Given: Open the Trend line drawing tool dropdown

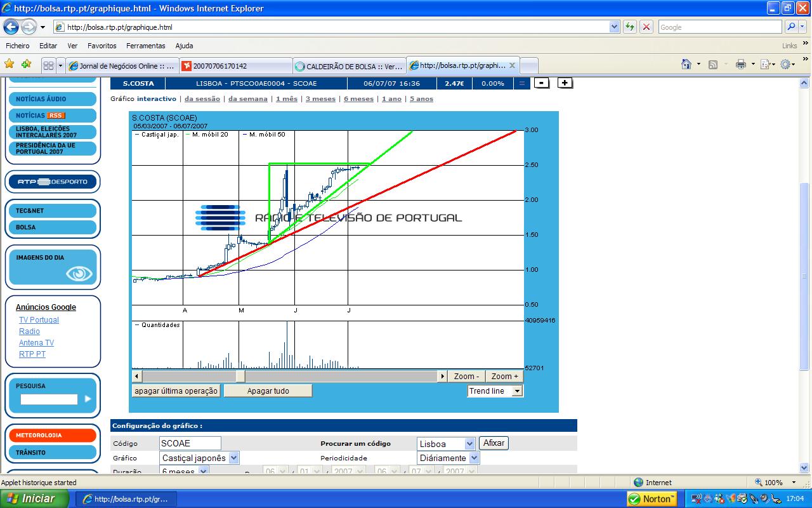Looking at the screenshot, I should pyautogui.click(x=517, y=391).
